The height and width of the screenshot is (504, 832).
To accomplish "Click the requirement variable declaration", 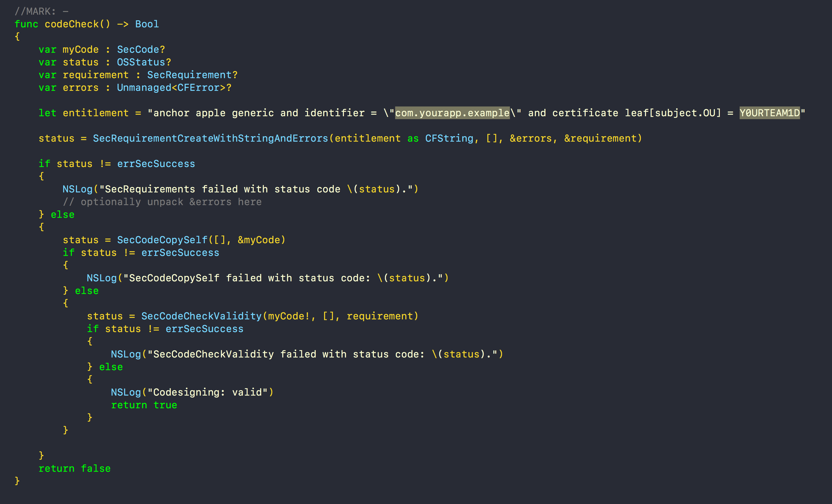I will [96, 74].
